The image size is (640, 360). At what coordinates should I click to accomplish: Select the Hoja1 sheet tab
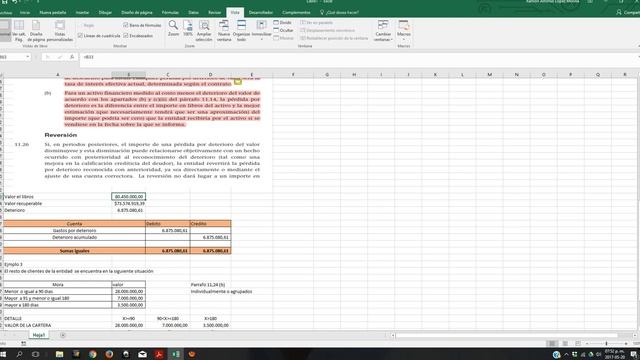pos(39,335)
